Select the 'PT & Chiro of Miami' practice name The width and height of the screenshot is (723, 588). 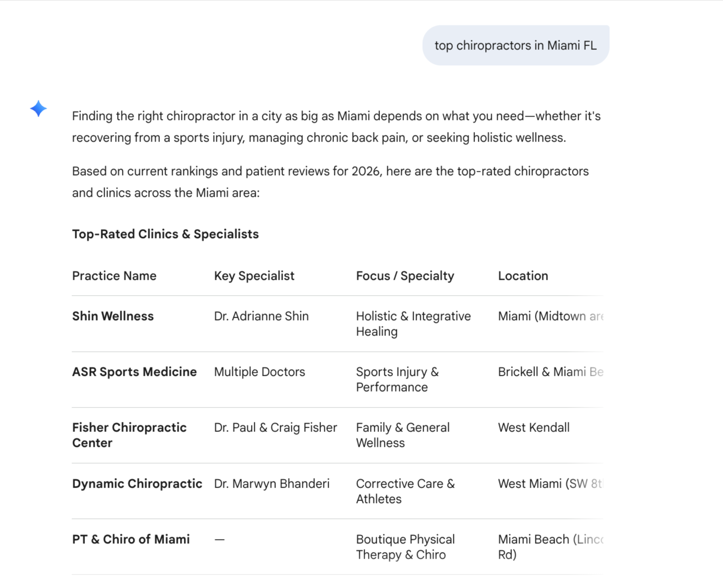tap(131, 540)
